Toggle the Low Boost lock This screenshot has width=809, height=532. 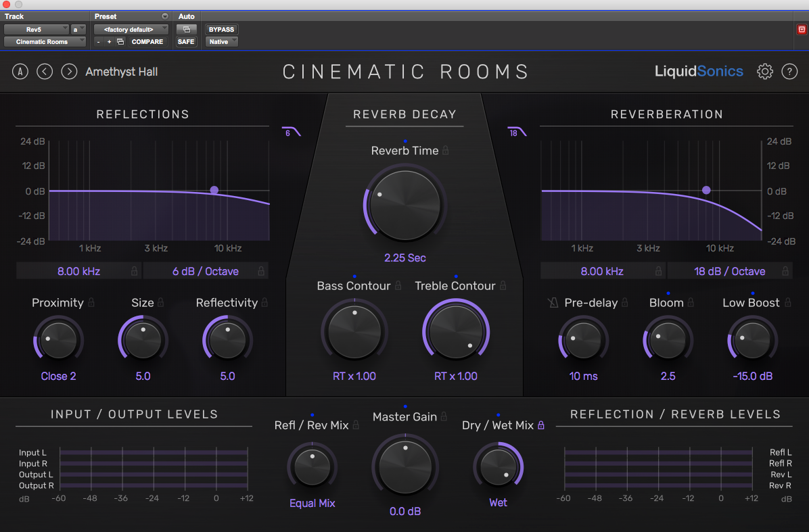787,303
